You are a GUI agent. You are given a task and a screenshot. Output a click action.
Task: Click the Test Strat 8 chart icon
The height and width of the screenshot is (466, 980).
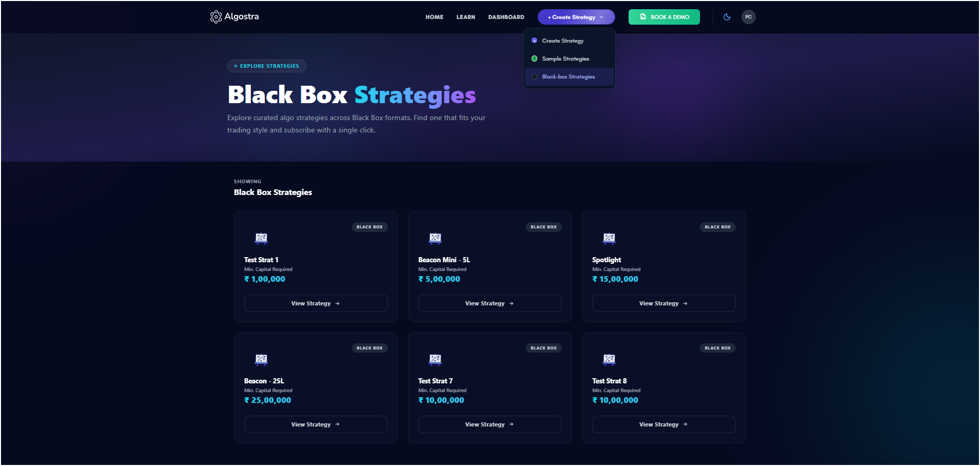point(609,359)
